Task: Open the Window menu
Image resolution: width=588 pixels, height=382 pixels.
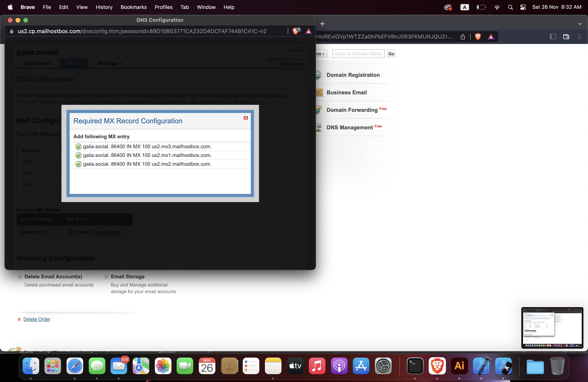Action: [x=206, y=7]
